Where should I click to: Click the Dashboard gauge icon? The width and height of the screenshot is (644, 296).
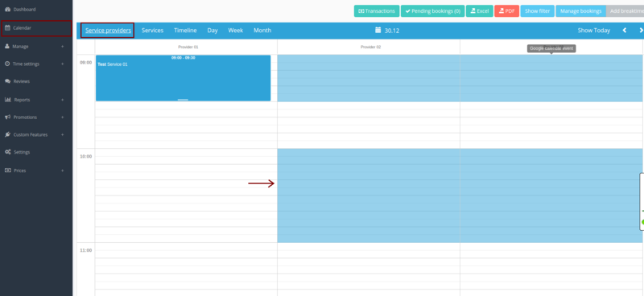[x=7, y=9]
